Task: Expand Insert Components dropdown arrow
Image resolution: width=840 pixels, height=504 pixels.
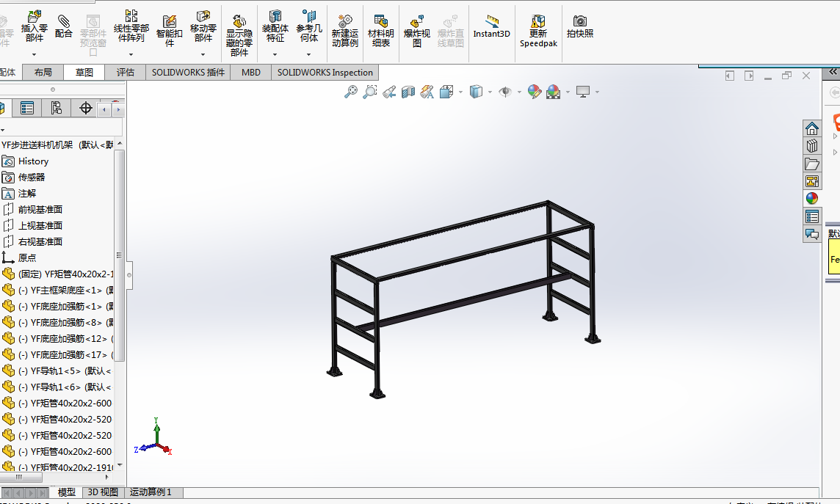Action: pos(35,54)
